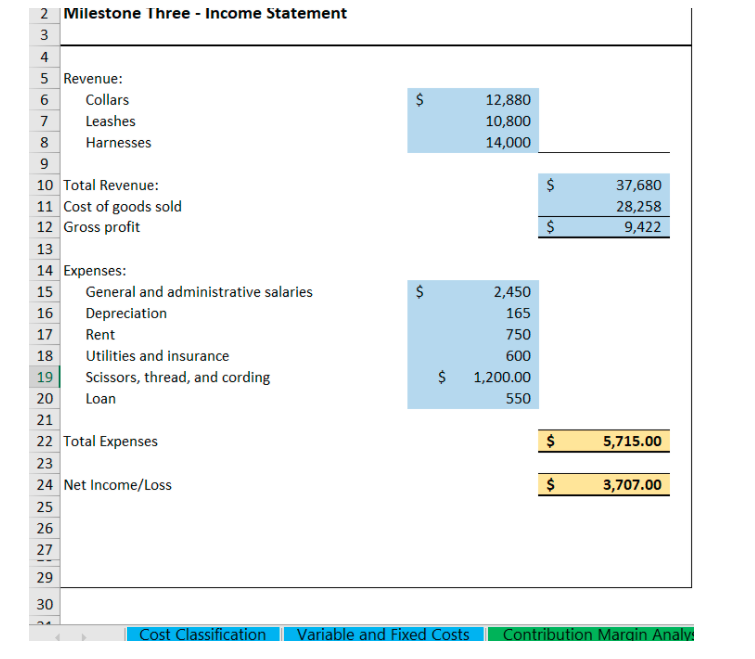Open the Cost Classification sheet tab
The height and width of the screenshot is (659, 755).
[203, 634]
